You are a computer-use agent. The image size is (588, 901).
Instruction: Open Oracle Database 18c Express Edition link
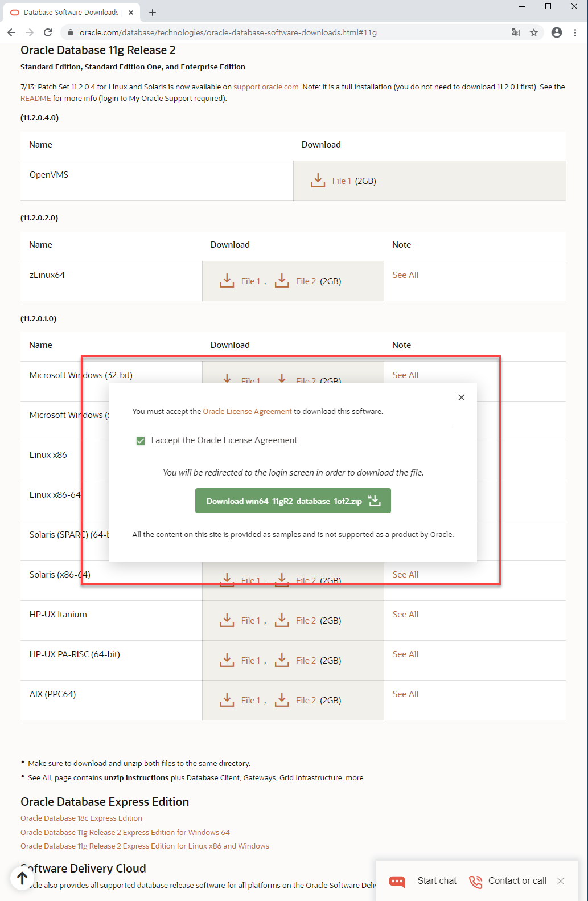tap(81, 818)
